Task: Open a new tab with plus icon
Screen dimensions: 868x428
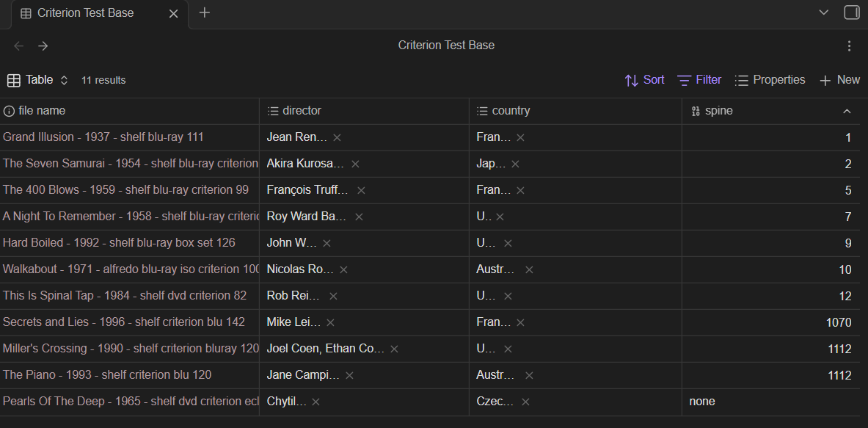Action: coord(205,12)
